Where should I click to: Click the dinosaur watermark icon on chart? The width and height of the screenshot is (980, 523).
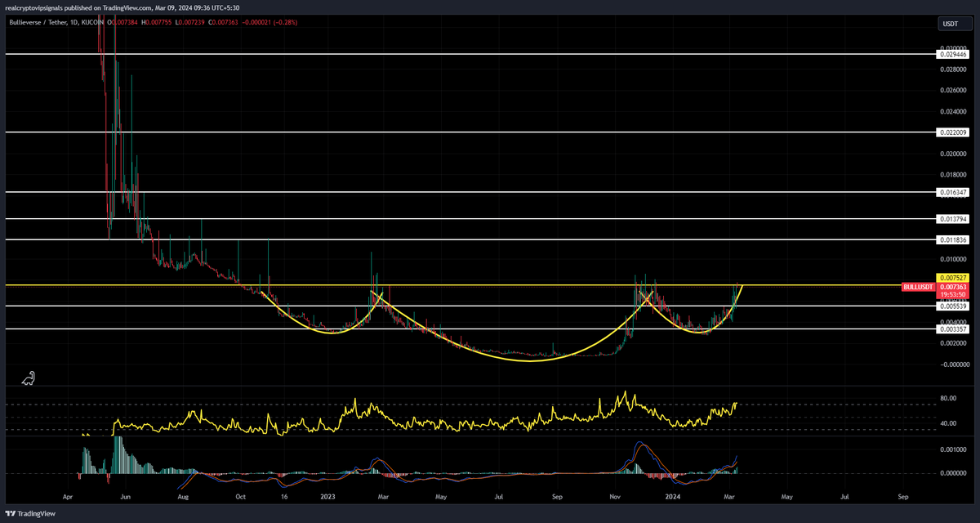(29, 378)
